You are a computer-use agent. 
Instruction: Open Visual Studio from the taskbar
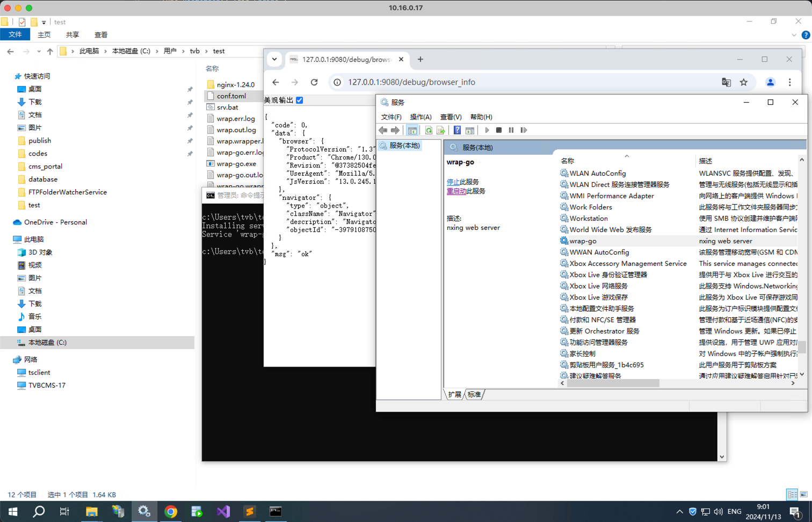pyautogui.click(x=223, y=511)
